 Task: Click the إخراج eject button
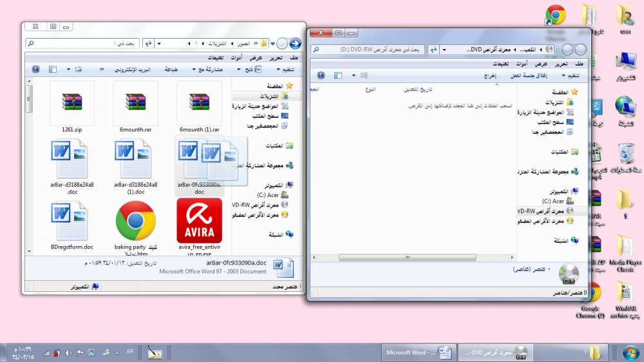(489, 75)
